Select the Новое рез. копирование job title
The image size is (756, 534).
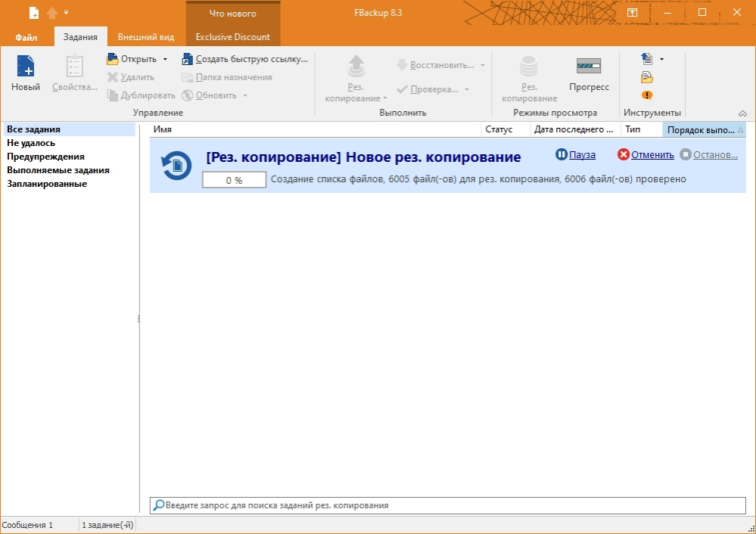[363, 157]
